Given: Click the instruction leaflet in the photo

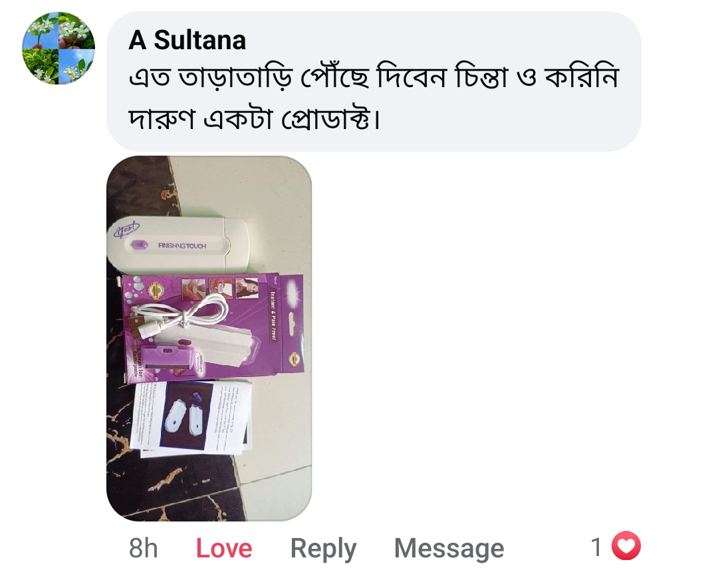Looking at the screenshot, I should [x=191, y=419].
